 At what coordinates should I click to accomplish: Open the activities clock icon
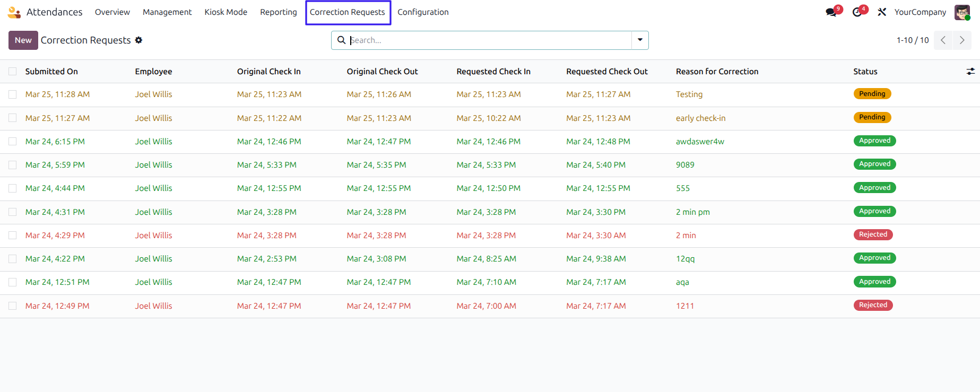click(857, 12)
